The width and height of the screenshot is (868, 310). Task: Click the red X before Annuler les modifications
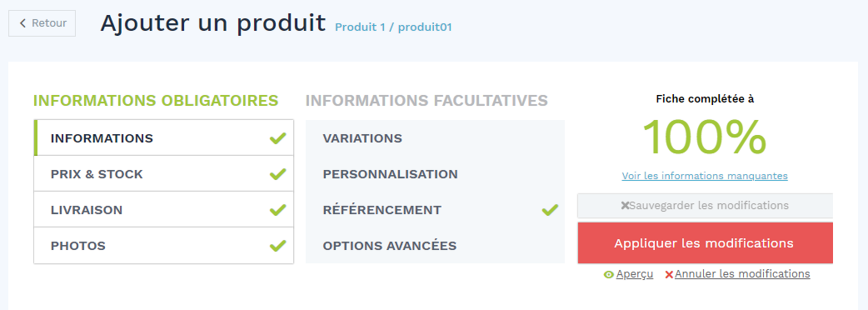(x=669, y=274)
